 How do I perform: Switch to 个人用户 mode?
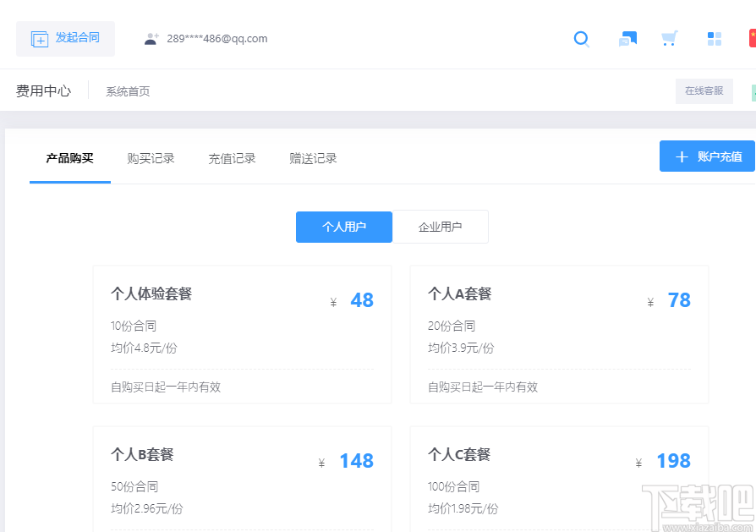[x=343, y=227]
